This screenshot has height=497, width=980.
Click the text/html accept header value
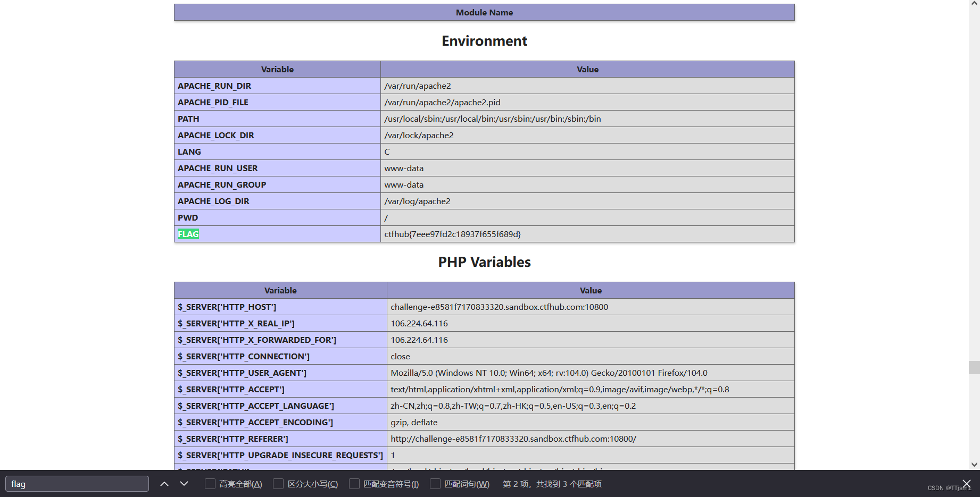560,389
